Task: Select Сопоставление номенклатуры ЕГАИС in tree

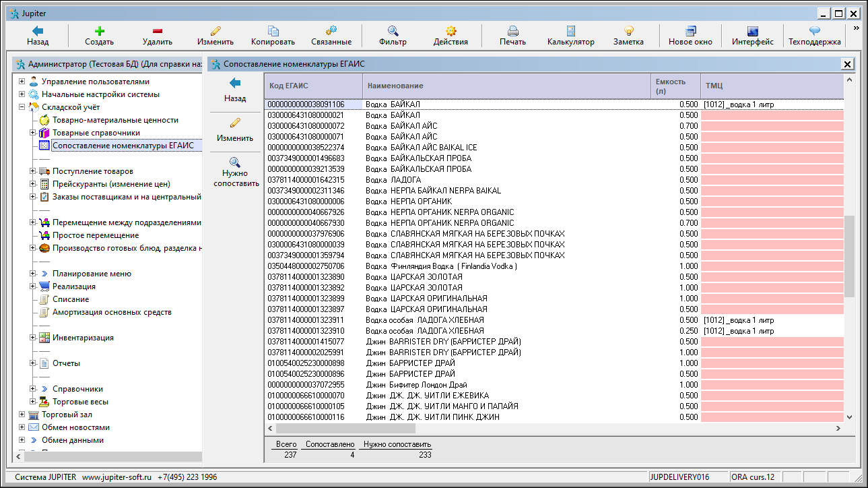Action: point(123,145)
